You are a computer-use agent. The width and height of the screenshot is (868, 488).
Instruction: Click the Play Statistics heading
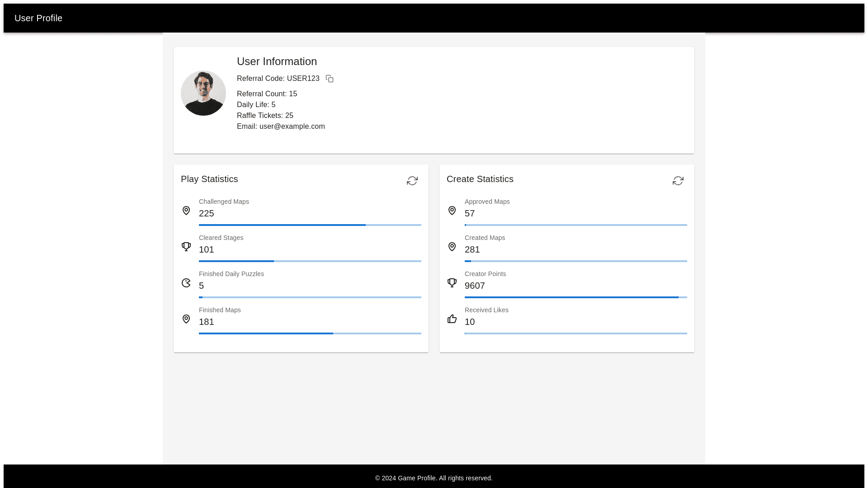click(x=209, y=179)
